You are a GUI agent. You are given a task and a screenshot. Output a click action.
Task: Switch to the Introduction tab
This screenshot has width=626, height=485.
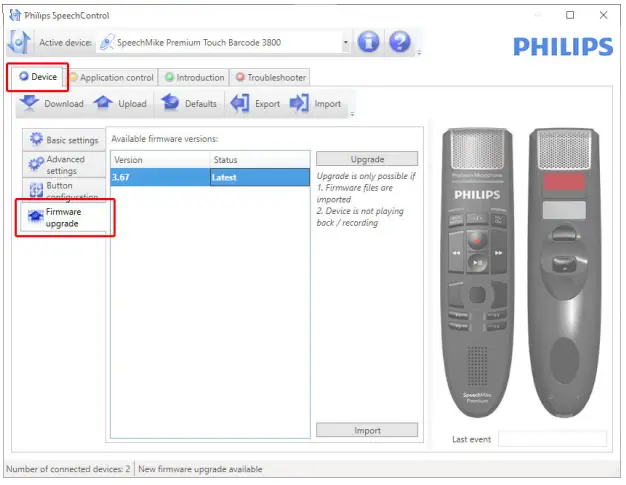click(194, 77)
